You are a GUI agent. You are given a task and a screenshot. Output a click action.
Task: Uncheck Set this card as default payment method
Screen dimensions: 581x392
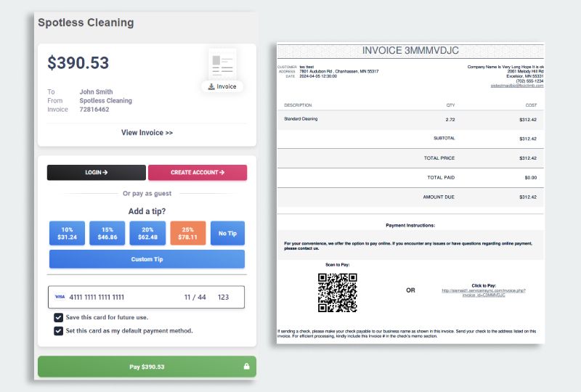(x=58, y=331)
